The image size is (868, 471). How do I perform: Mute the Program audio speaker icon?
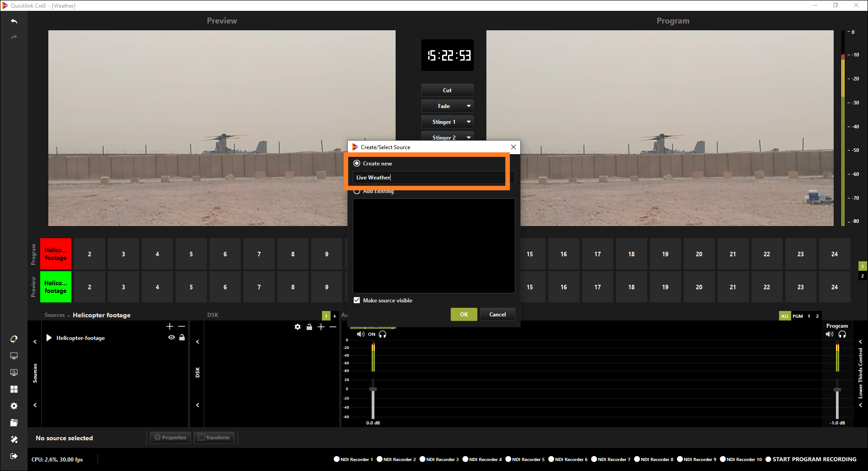830,334
